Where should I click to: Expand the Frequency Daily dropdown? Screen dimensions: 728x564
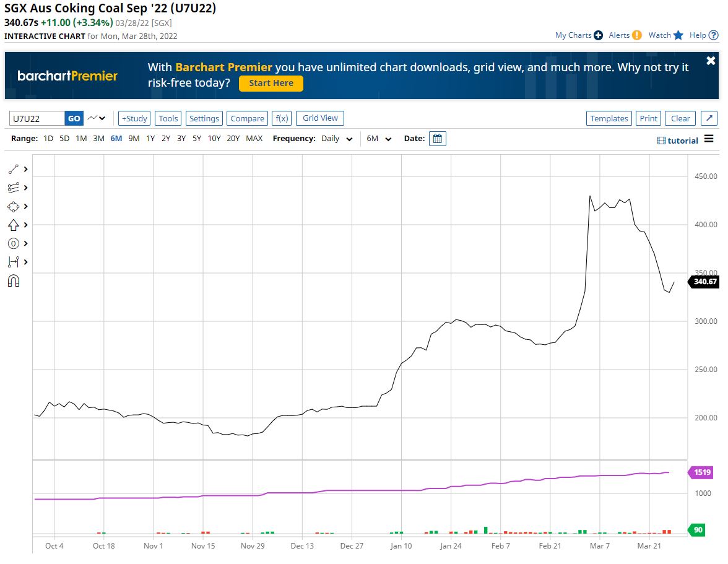[x=337, y=139]
